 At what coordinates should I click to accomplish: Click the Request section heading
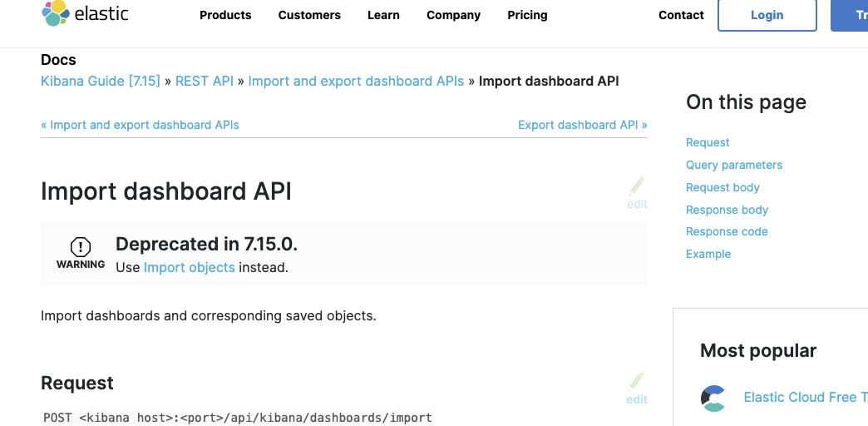pos(77,383)
